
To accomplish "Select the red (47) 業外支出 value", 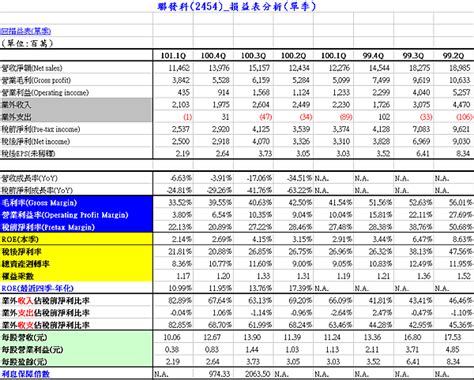I will pyautogui.click(x=266, y=117).
